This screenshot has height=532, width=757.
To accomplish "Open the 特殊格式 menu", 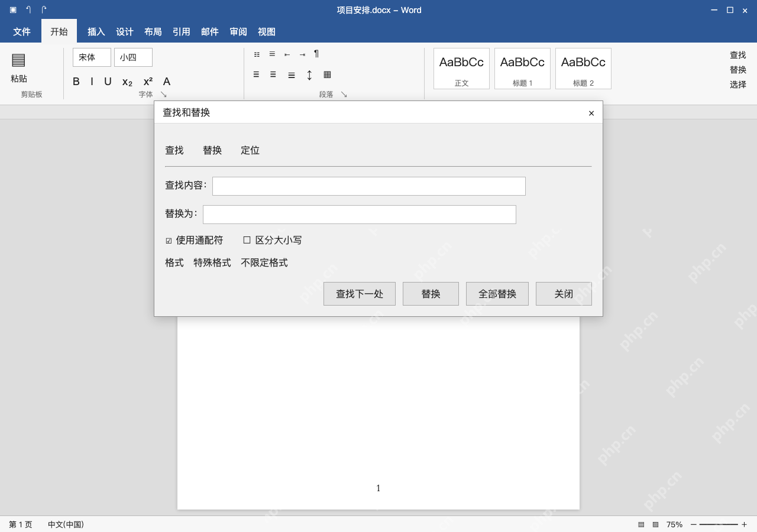I will (212, 262).
